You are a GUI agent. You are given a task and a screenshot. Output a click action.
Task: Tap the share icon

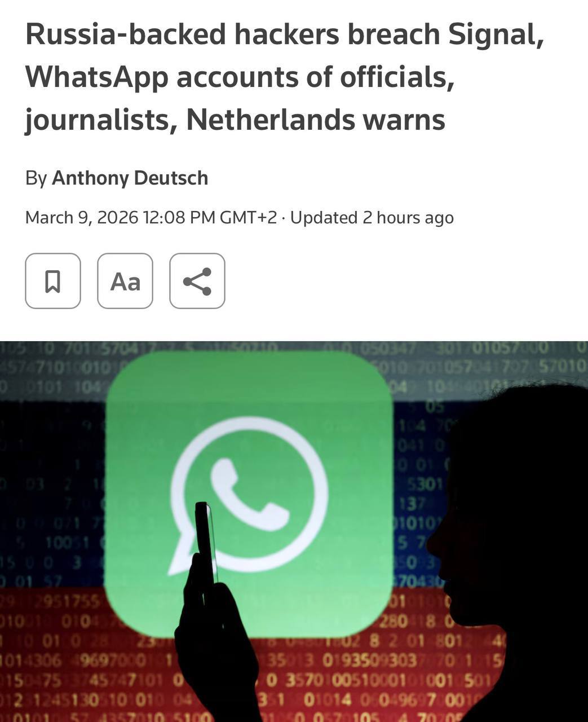pyautogui.click(x=197, y=281)
